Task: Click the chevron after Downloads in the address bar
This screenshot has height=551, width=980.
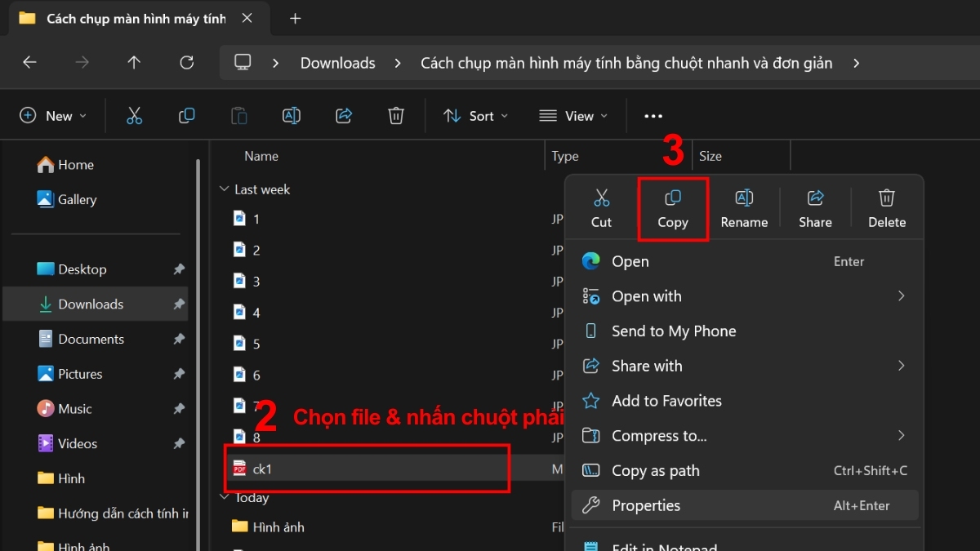Action: point(398,63)
